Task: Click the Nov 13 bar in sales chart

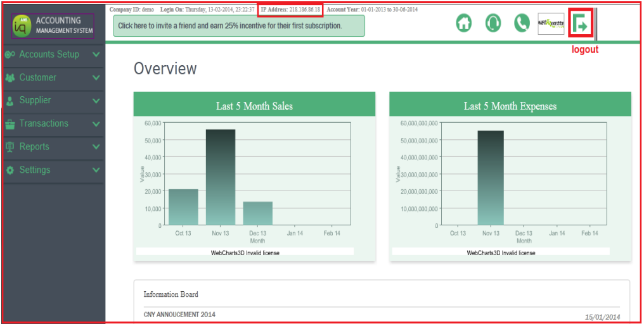Action: click(x=221, y=177)
